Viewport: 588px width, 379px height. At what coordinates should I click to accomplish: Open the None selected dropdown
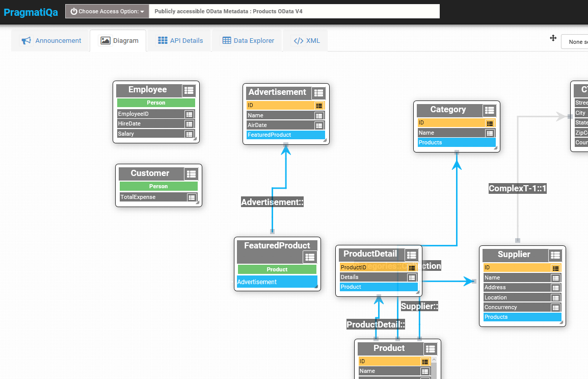[x=575, y=42]
